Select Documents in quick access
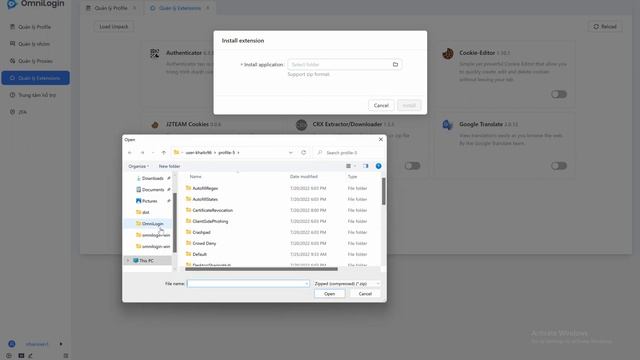Viewport: 640px width, 360px height. click(153, 190)
